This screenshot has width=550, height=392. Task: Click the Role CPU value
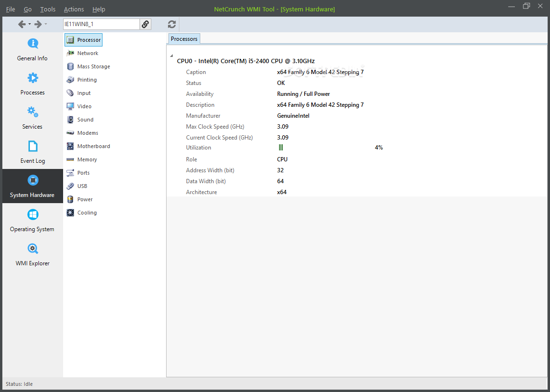(x=282, y=159)
